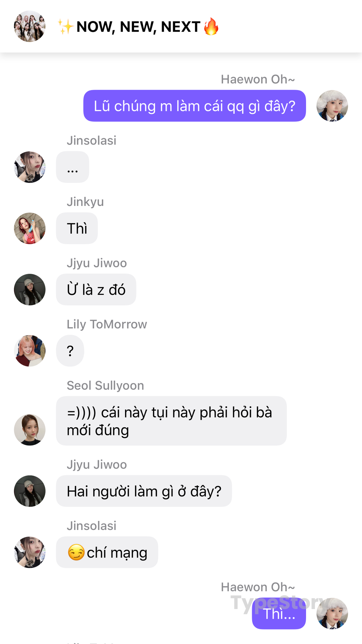The image size is (362, 644).
Task: Tap the Jinkyu sender name label
Action: point(85,202)
